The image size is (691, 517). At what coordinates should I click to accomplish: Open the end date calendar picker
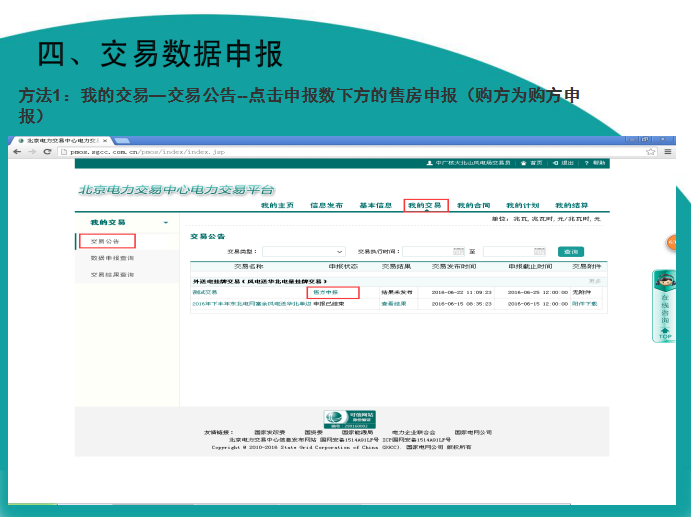541,252
